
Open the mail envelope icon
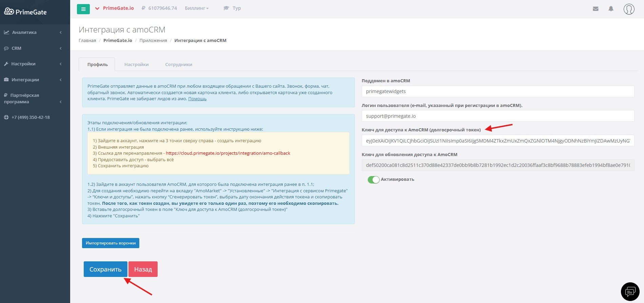[x=596, y=9]
